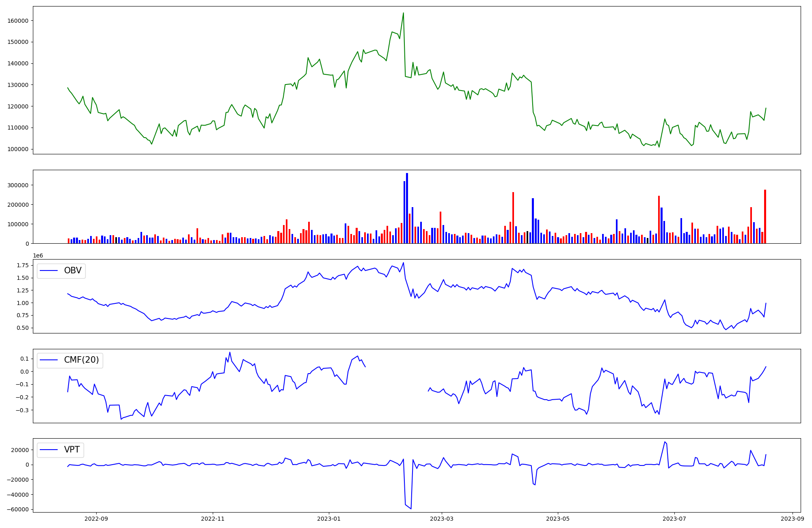Click the tallest blue volume bar
The height and width of the screenshot is (528, 812).
coord(407,208)
